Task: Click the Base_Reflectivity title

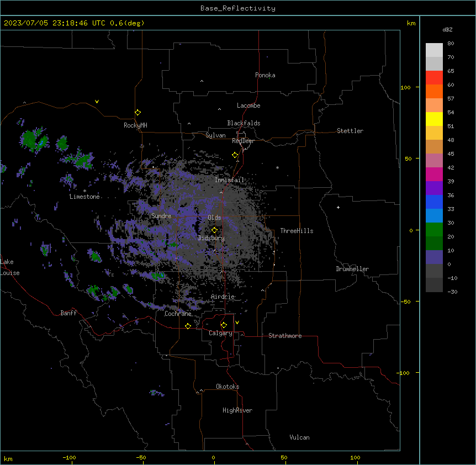Action: pos(238,8)
